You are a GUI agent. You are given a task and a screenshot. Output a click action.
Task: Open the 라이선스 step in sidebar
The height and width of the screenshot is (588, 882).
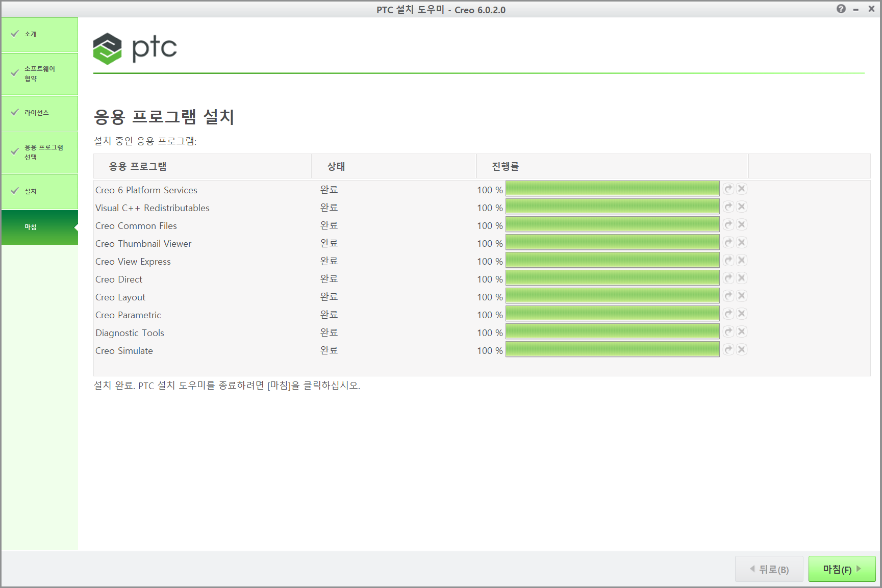tap(40, 113)
